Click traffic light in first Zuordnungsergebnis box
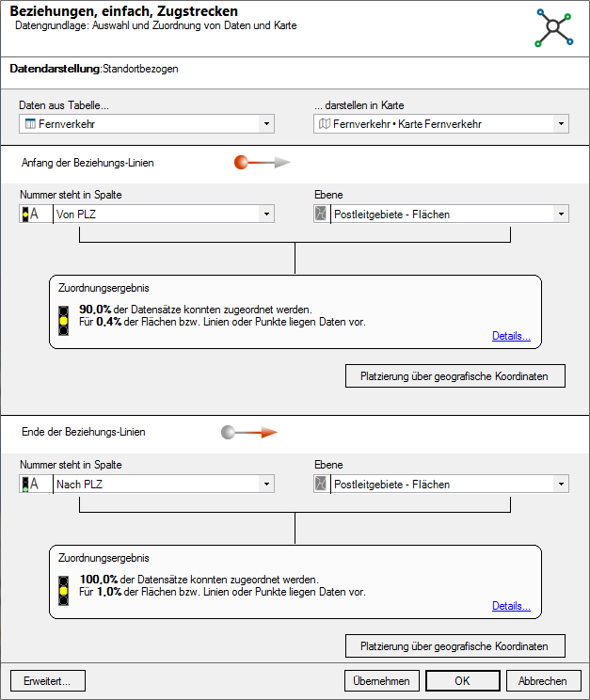This screenshot has width=590, height=700. tap(63, 321)
